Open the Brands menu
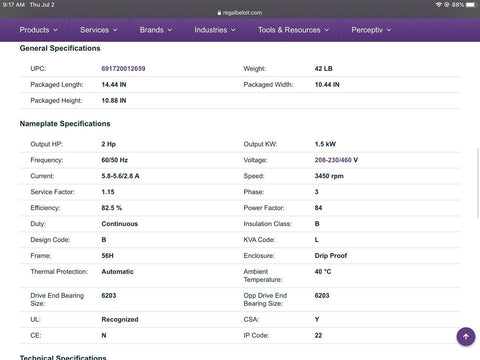 click(156, 30)
